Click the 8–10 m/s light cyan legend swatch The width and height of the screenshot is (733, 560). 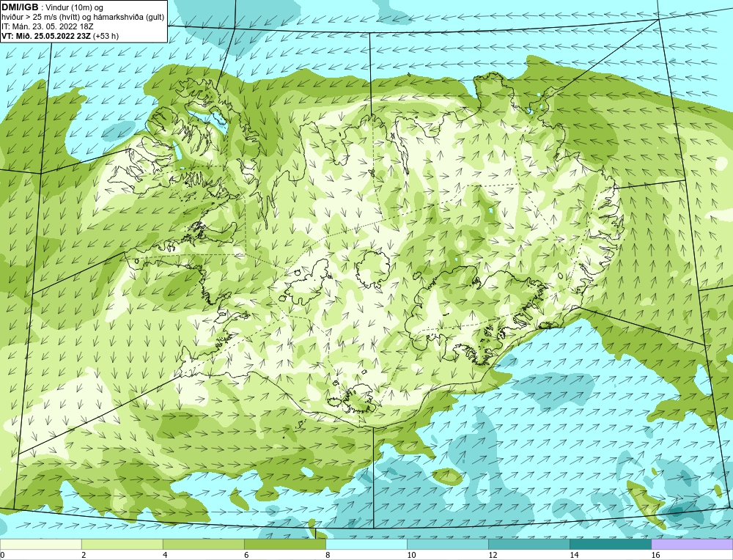click(x=366, y=545)
